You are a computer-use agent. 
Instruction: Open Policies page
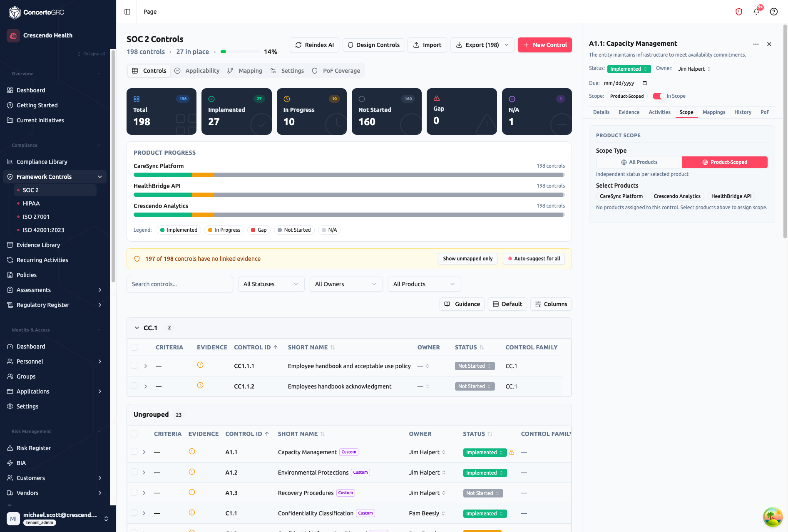27,275
